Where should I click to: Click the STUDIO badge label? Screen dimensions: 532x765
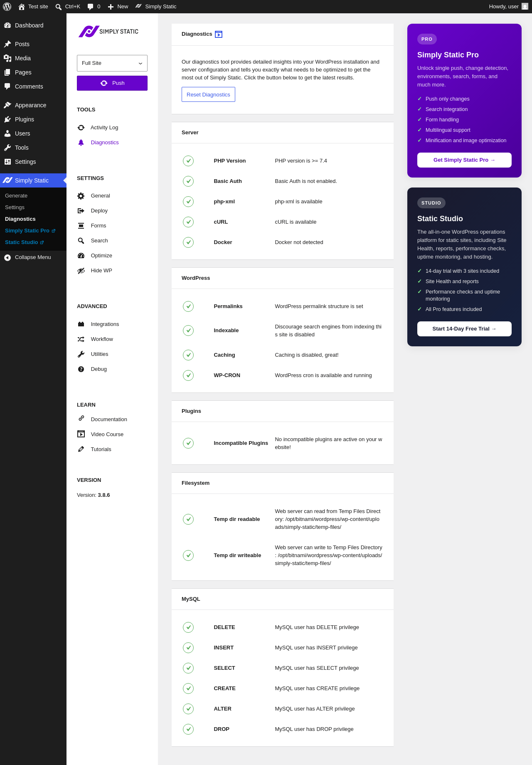tap(431, 203)
